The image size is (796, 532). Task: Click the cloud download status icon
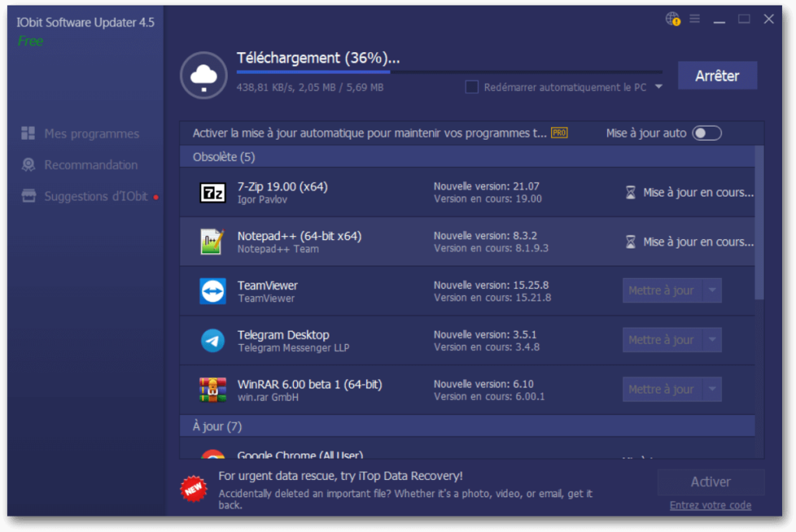click(x=204, y=75)
